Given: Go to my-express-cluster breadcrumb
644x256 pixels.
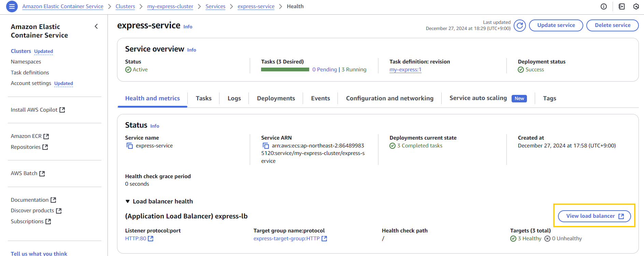Looking at the screenshot, I should [x=170, y=6].
